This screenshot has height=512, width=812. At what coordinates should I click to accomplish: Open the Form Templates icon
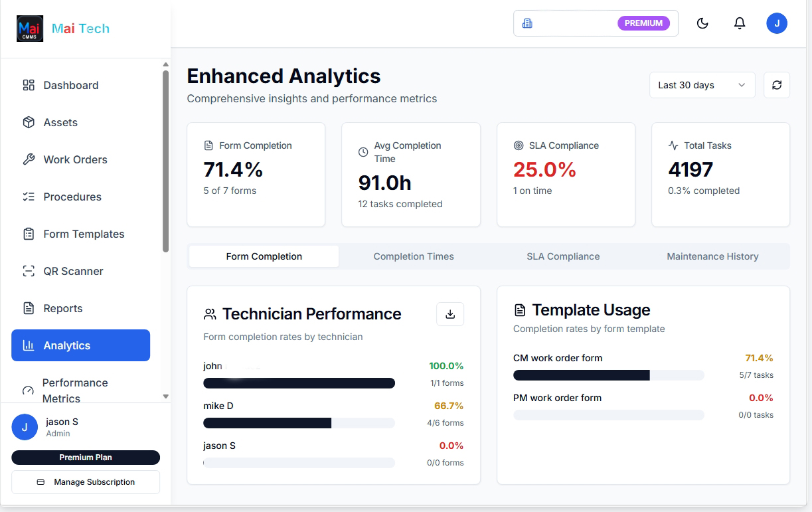pyautogui.click(x=27, y=234)
